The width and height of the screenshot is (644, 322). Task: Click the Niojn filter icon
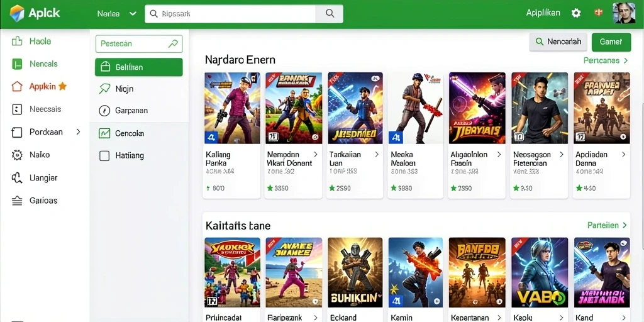[105, 89]
